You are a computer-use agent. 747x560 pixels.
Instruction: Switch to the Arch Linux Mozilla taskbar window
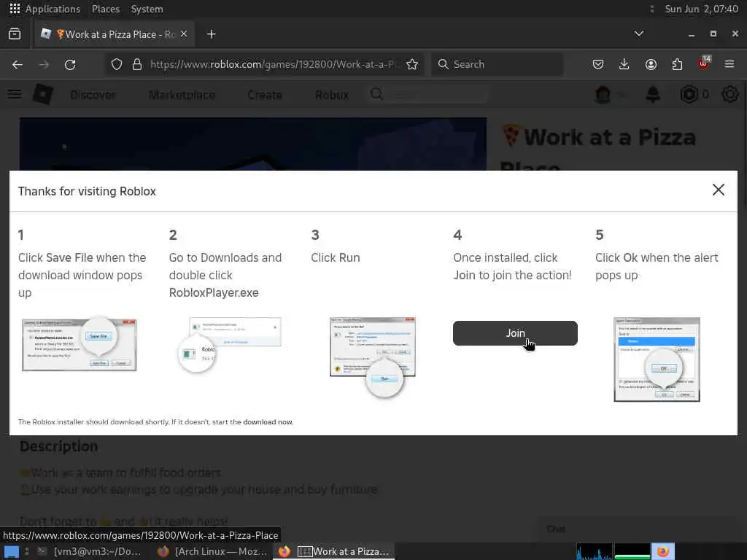(x=212, y=551)
